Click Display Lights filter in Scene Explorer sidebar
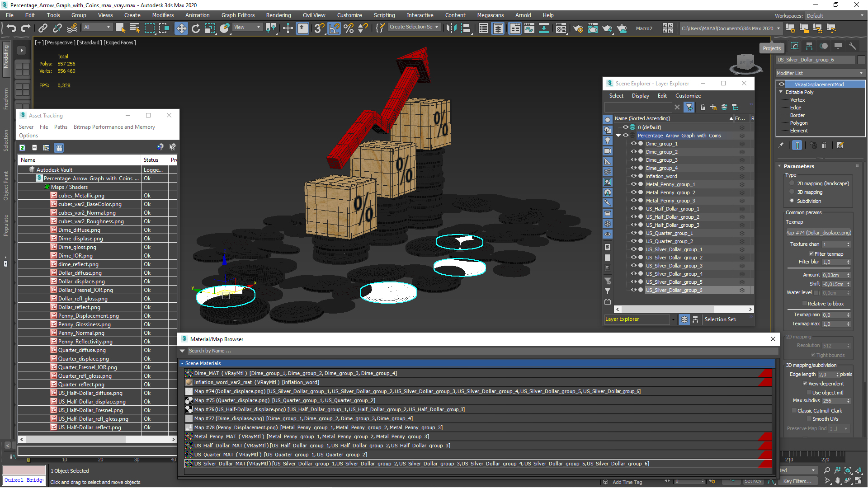Image resolution: width=868 pixels, height=488 pixels. pos(608,141)
